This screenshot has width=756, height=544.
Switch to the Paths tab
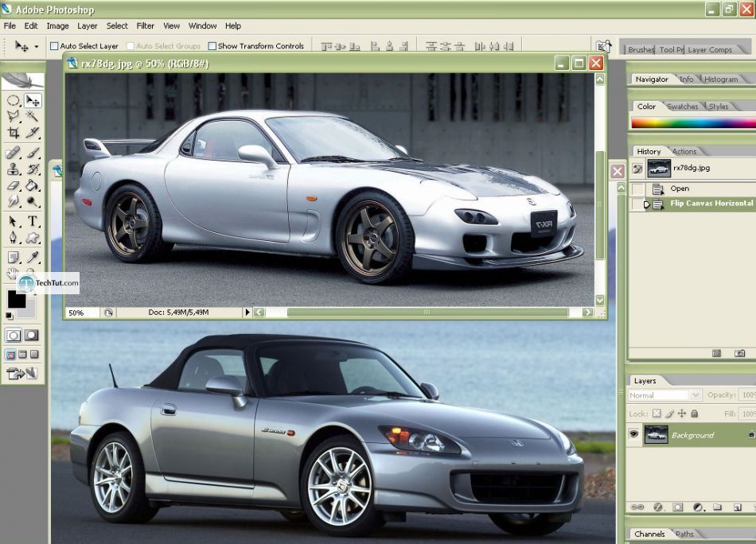pos(684,534)
